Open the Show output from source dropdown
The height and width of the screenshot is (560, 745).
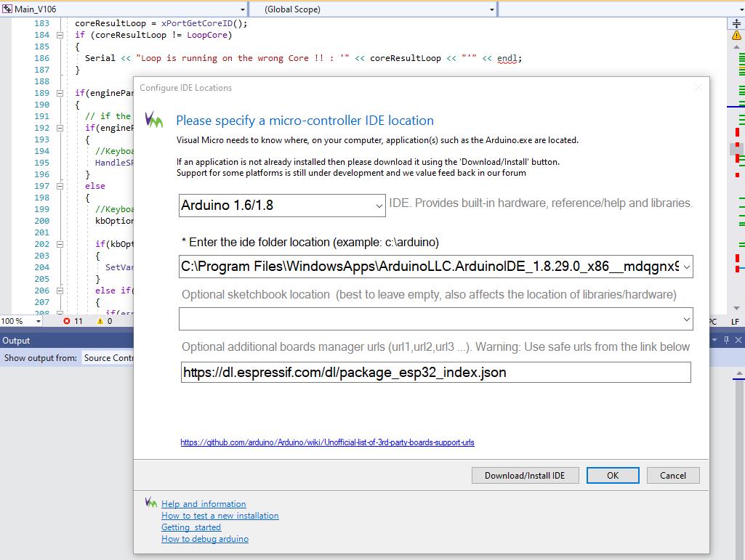point(108,358)
